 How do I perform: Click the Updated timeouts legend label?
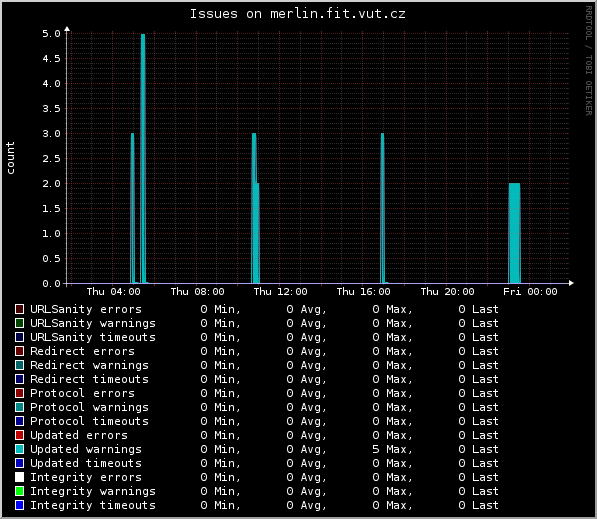86,463
